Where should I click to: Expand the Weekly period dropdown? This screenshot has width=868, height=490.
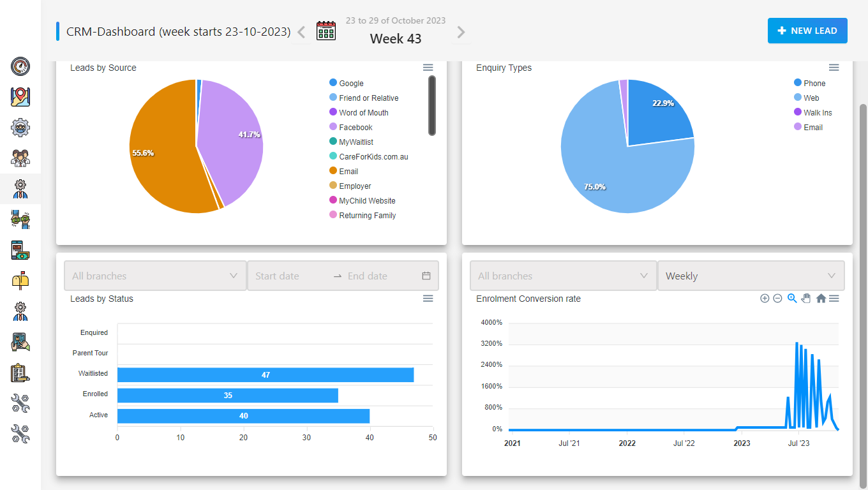click(751, 276)
